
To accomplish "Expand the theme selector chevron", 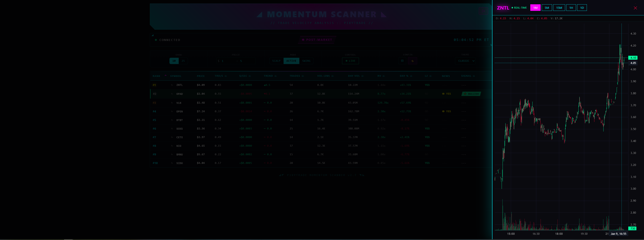I will [x=473, y=61].
